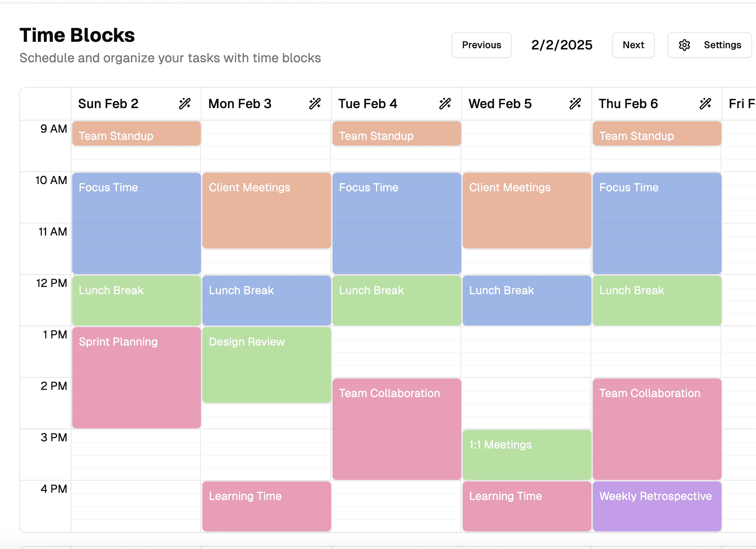The image size is (756, 549).
Task: Open the Design Review block on Monday
Action: (x=266, y=364)
